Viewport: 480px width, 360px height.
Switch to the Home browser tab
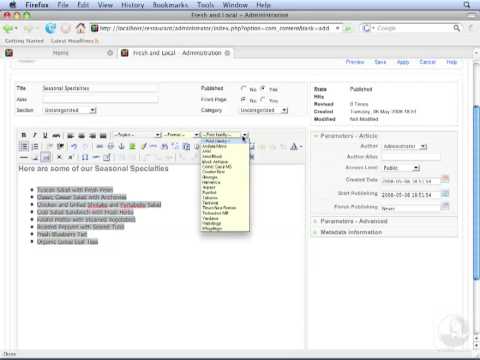(x=60, y=53)
